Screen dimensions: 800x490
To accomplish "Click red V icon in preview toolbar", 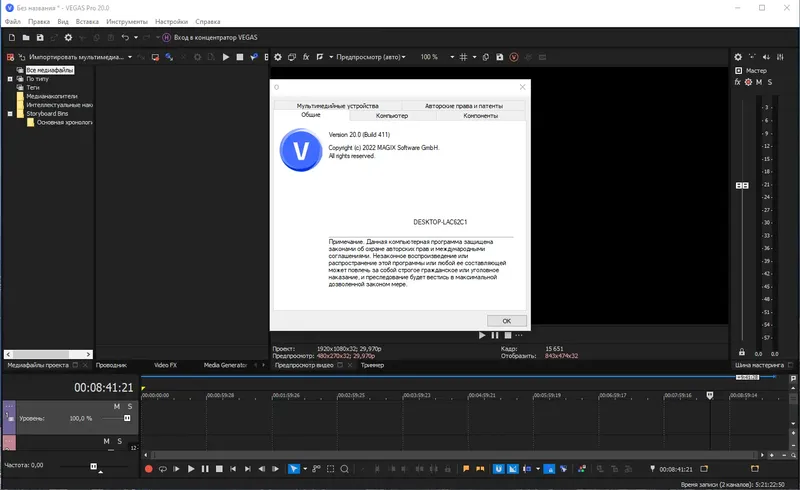I will [x=514, y=57].
